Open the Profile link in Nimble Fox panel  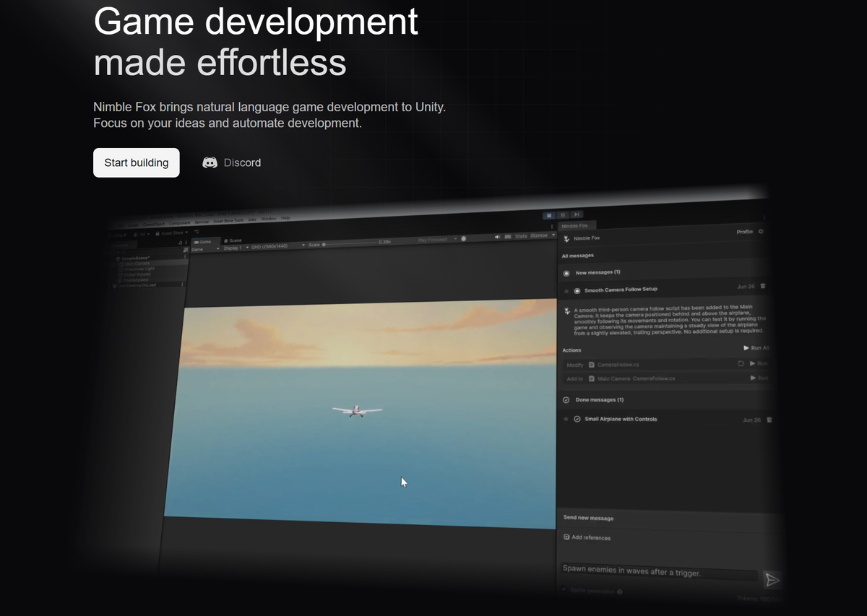click(745, 232)
